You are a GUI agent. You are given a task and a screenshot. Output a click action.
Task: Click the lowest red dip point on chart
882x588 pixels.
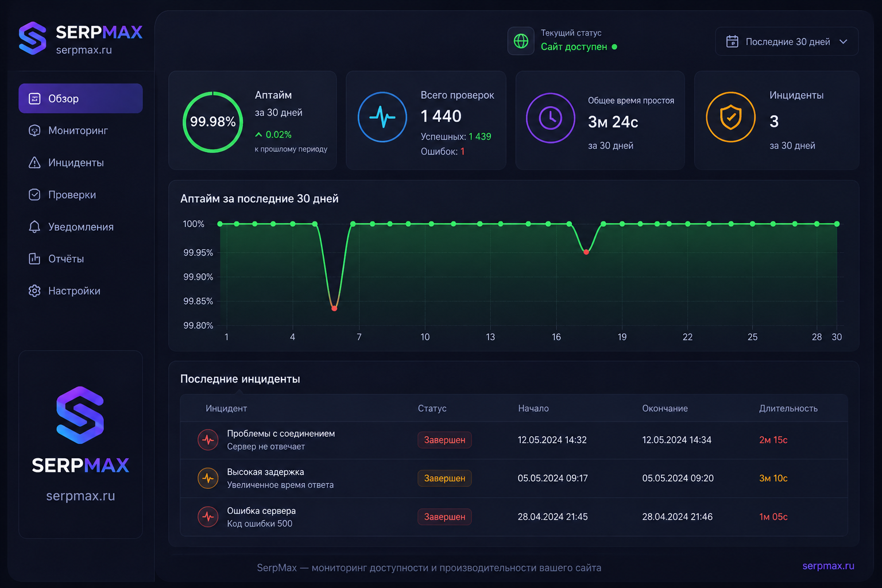click(x=334, y=308)
